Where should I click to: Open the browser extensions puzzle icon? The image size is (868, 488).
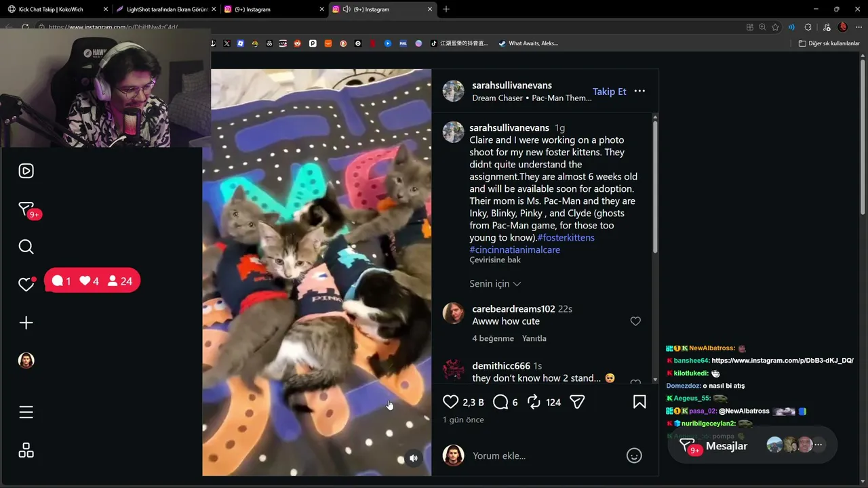(808, 27)
